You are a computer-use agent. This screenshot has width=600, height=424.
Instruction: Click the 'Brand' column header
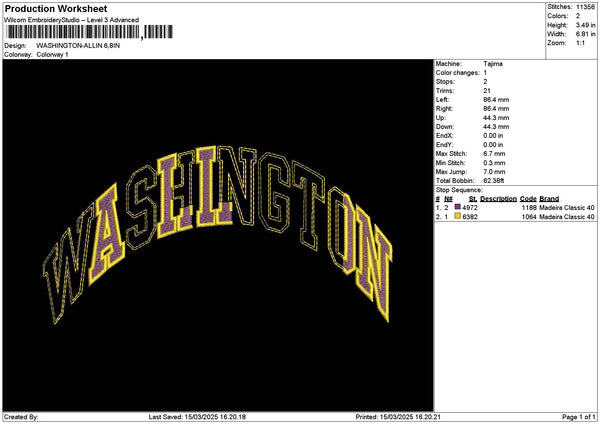point(549,199)
